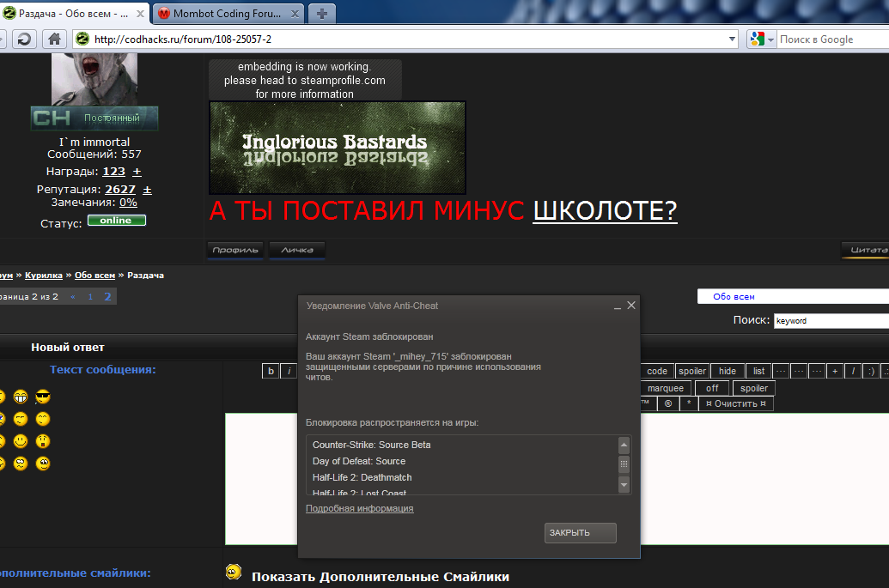Click the scroll-down arrow in banned games list
This screenshot has height=588, width=889.
click(x=624, y=484)
